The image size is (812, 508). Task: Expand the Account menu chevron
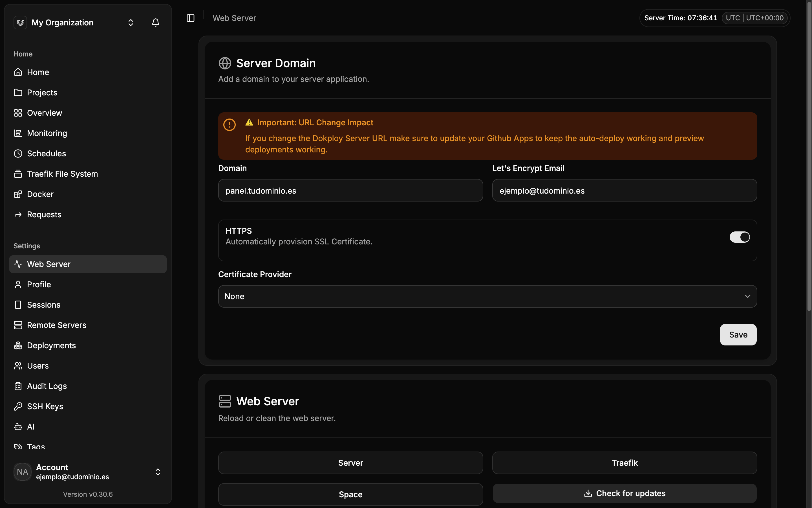tap(158, 472)
